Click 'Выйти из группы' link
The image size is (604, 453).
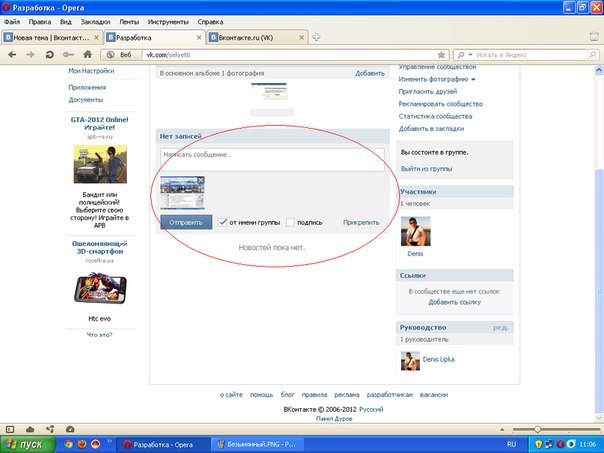(x=426, y=169)
